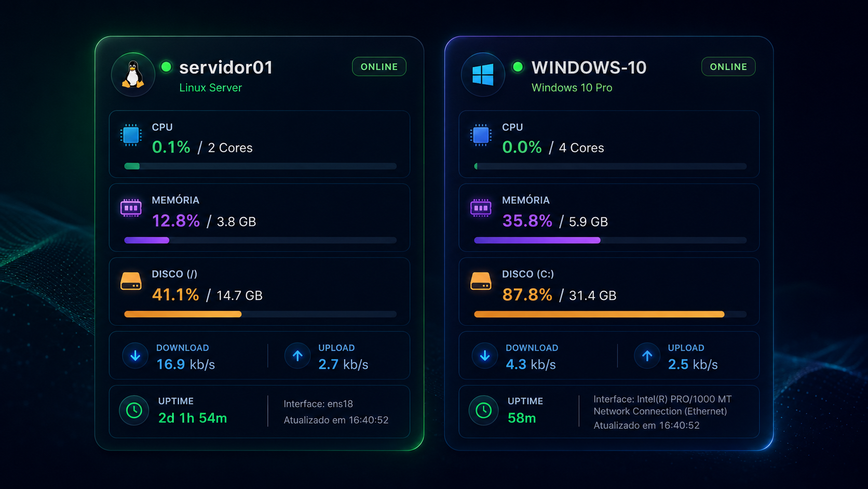The height and width of the screenshot is (489, 868).
Task: Click the 41.1% disk value
Action: click(175, 295)
